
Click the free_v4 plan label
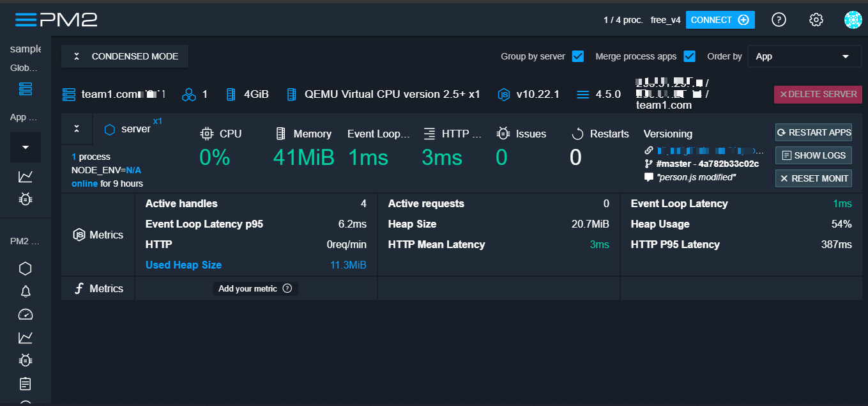pos(666,20)
